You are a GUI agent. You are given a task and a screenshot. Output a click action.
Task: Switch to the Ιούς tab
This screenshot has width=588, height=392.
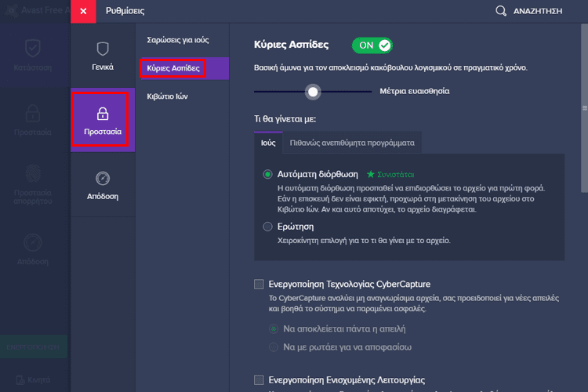point(268,143)
